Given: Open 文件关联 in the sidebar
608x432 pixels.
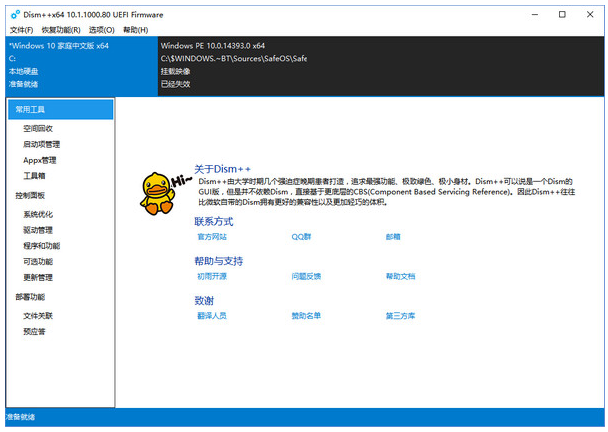Looking at the screenshot, I should click(38, 316).
